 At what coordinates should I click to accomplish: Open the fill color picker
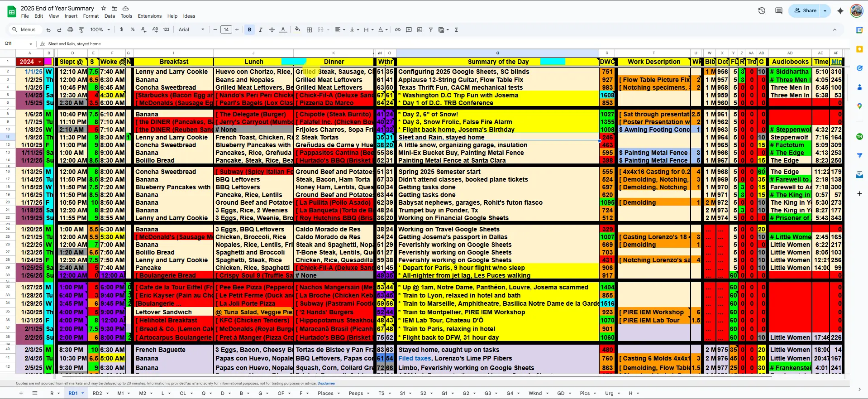click(x=297, y=30)
